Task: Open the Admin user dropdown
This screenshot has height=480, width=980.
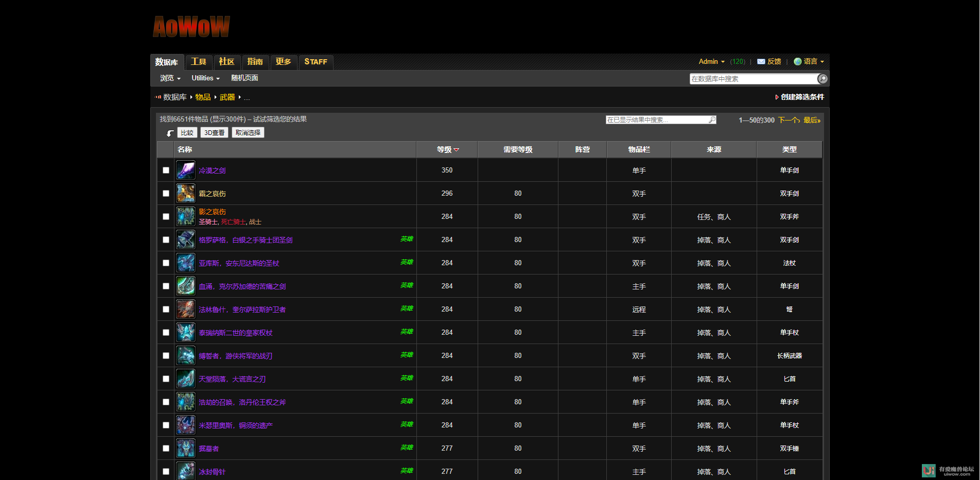Action: pos(711,62)
